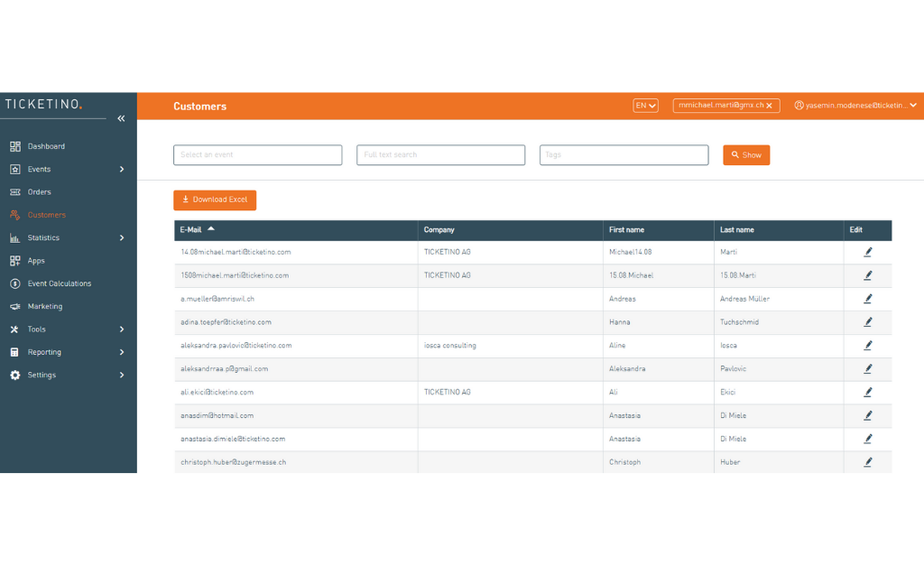This screenshot has width=924, height=566.
Task: Collapse the sidebar with the double chevron
Action: click(120, 117)
